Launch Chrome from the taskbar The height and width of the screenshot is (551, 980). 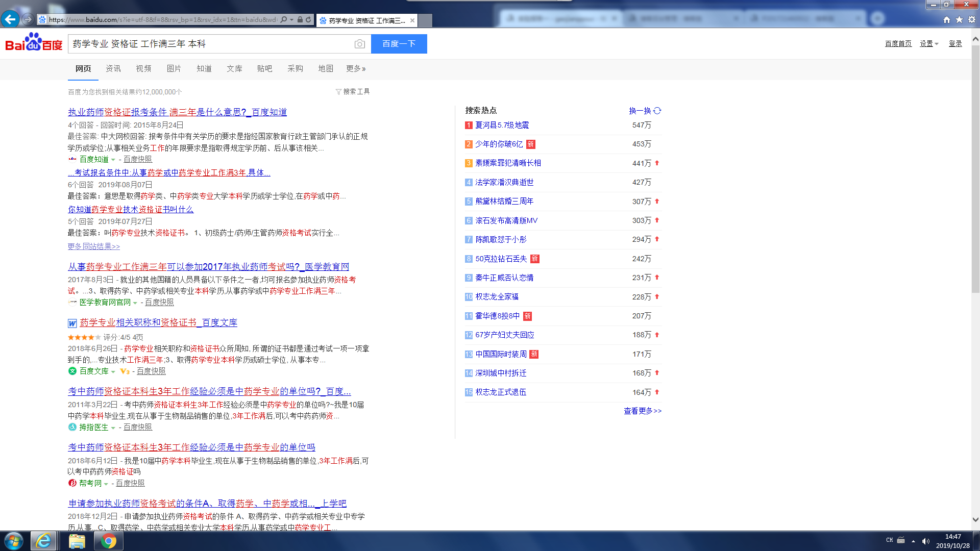coord(108,541)
